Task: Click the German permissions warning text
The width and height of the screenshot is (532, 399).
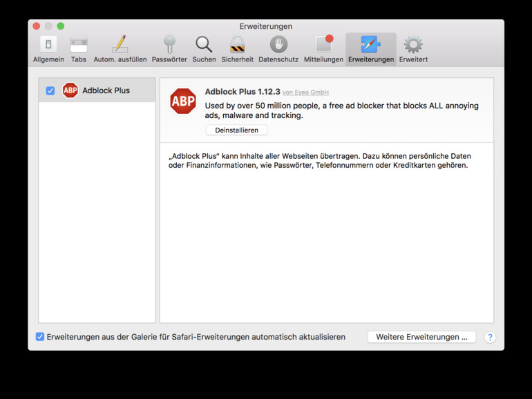Action: [x=320, y=161]
